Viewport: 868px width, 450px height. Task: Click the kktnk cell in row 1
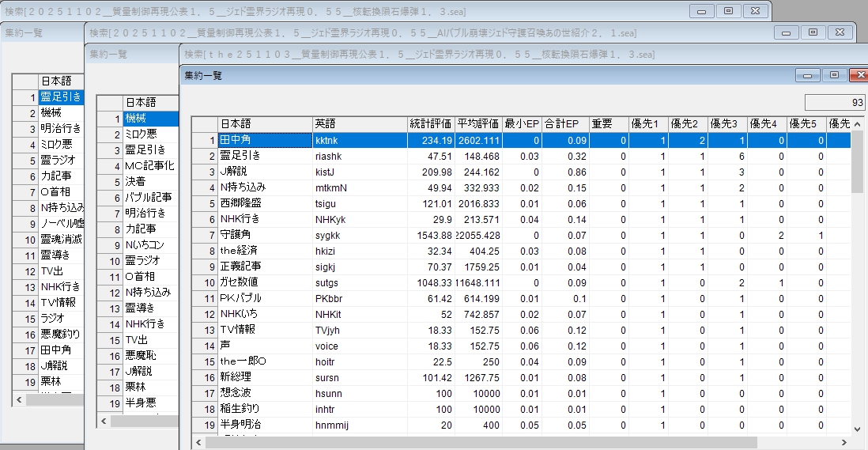360,140
